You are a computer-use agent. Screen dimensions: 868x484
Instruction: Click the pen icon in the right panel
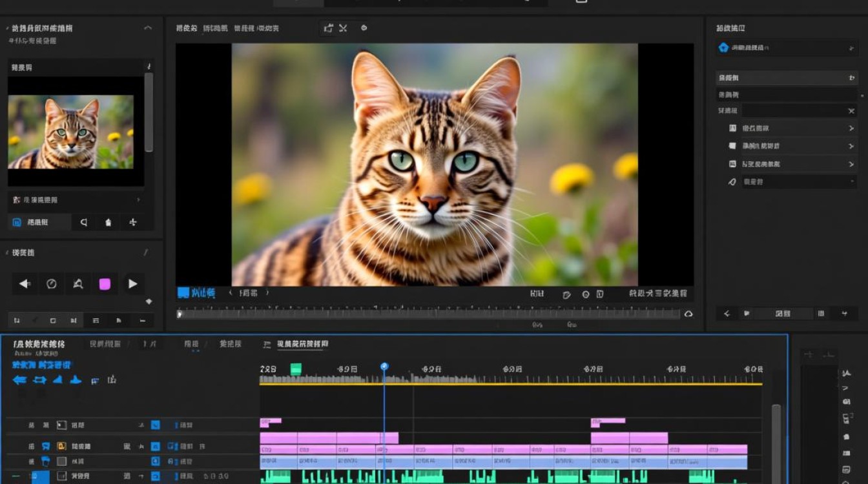pyautogui.click(x=732, y=182)
